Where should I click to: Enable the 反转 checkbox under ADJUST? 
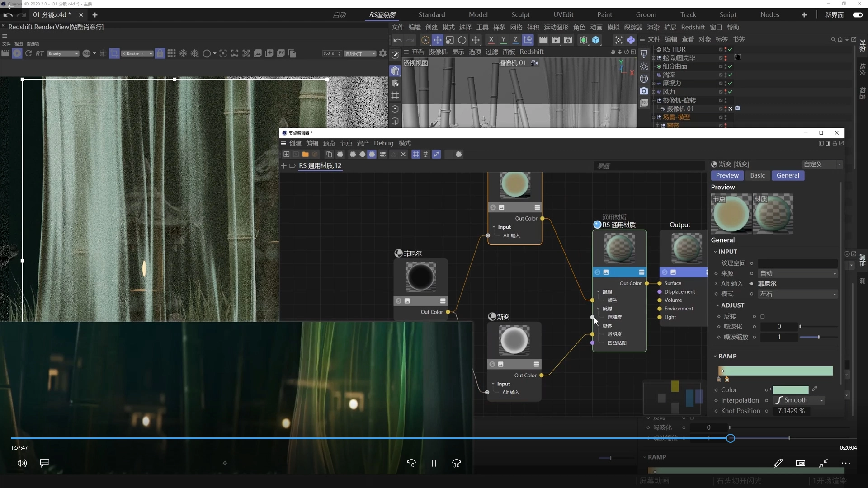pos(763,317)
